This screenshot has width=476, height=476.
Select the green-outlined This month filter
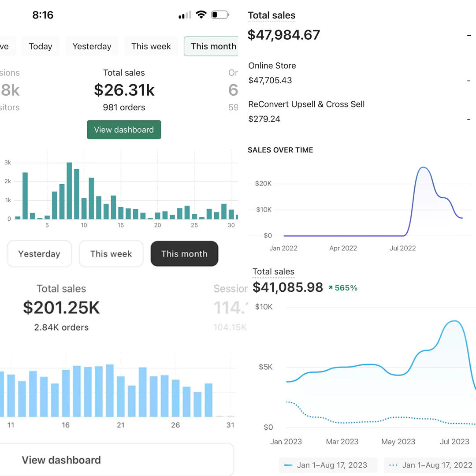tap(212, 46)
